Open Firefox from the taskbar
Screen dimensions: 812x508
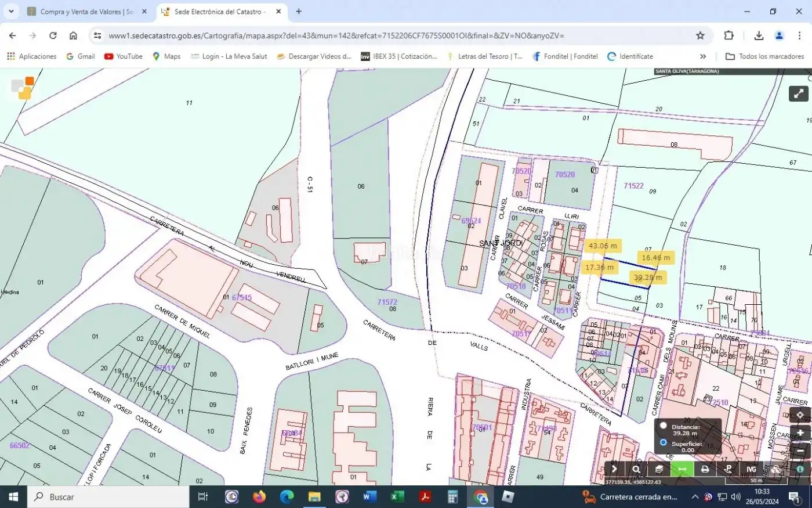coord(259,497)
